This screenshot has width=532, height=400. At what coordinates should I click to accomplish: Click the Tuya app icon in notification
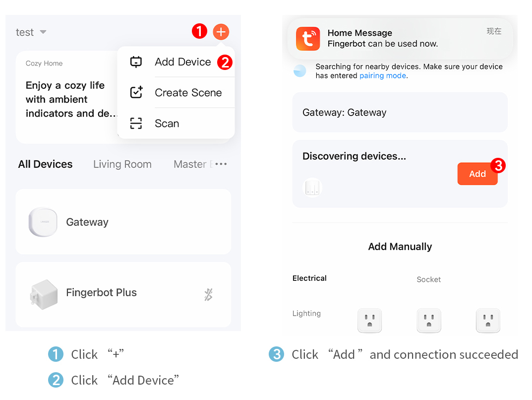[308, 39]
